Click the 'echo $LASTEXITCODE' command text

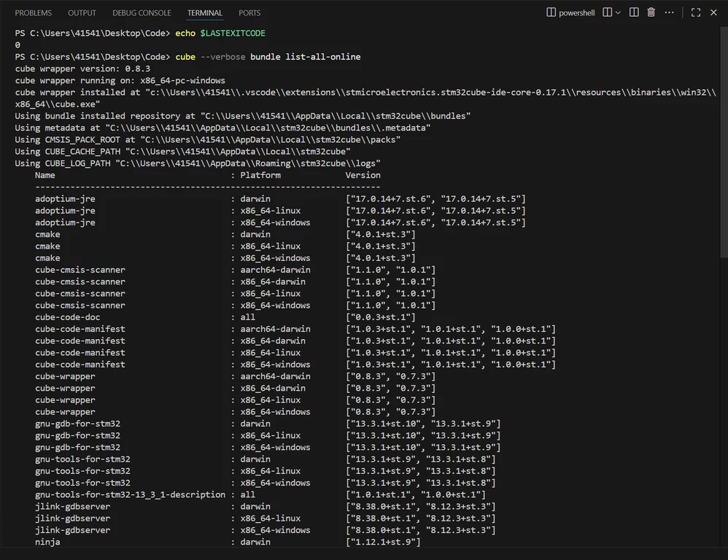[220, 33]
